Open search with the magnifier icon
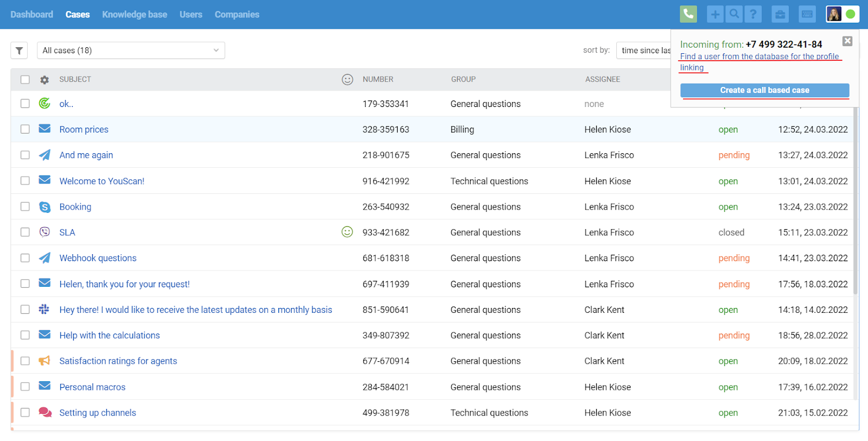The width and height of the screenshot is (868, 441). tap(734, 14)
